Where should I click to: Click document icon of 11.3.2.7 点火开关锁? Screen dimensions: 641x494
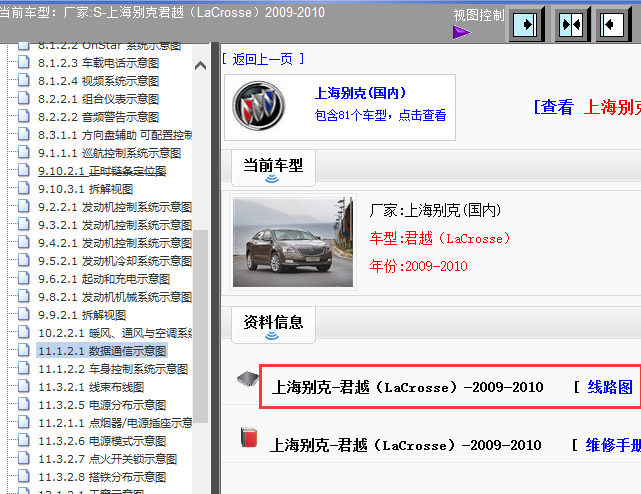click(24, 457)
